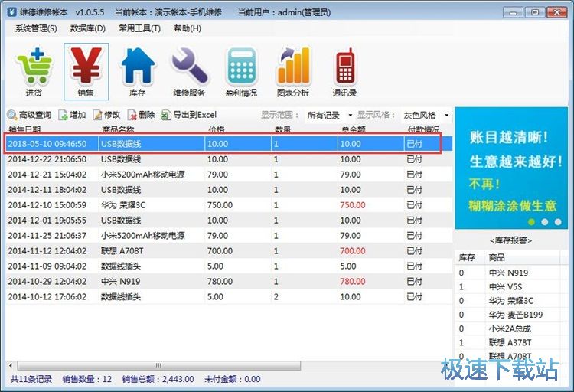Open the 系统管理(S) menu
Screen dimensions: 574x392
36,28
